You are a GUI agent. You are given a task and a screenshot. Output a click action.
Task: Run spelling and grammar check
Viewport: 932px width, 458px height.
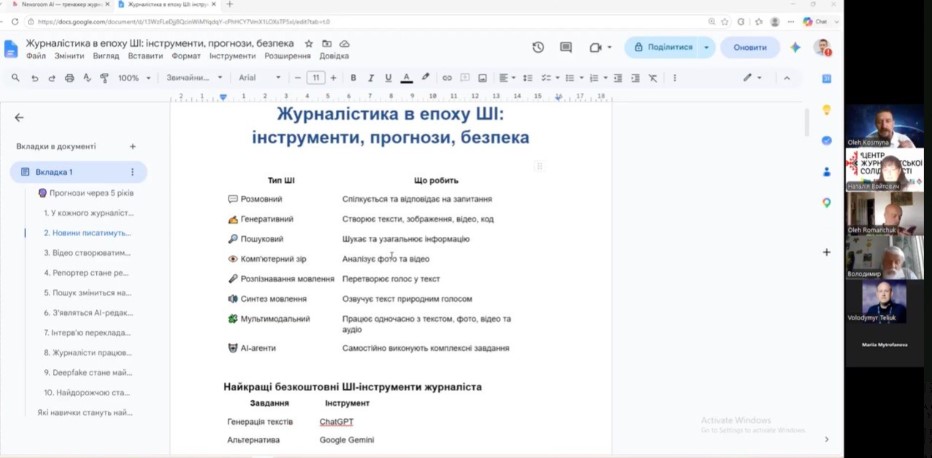click(x=87, y=78)
